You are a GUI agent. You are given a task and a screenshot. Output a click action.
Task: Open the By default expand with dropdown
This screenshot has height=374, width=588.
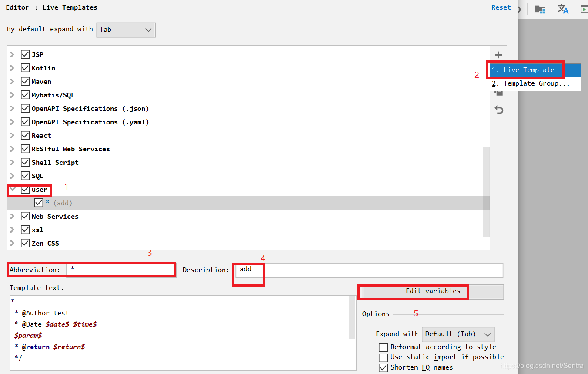coord(126,30)
